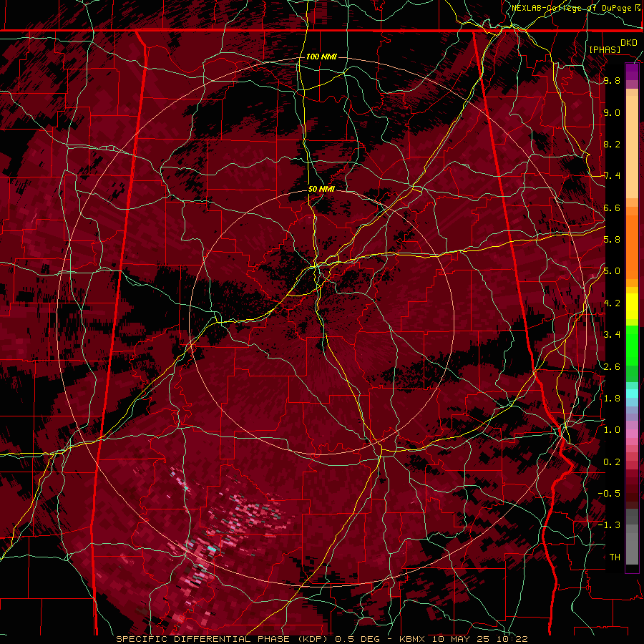The image size is (644, 644).
Task: Click the 6.6 value on the legend
Action: [612, 208]
